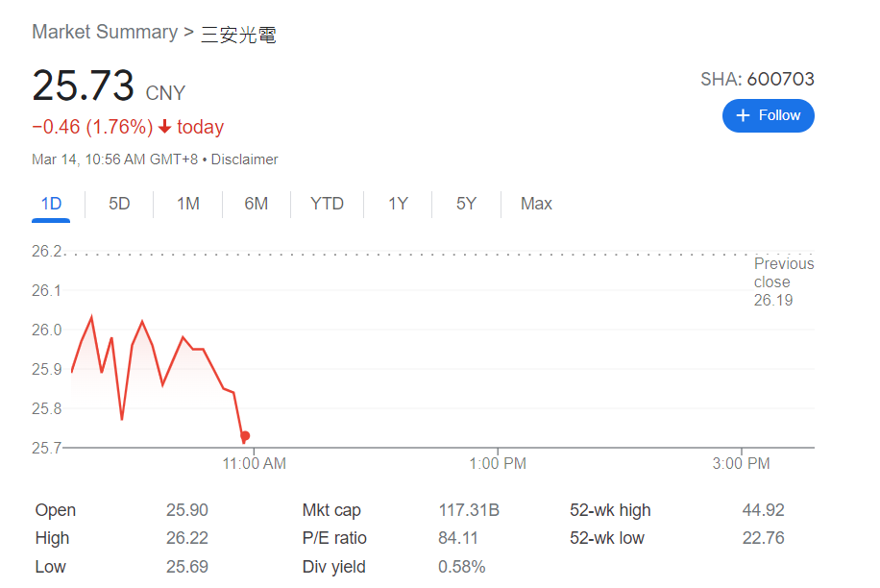Click the 25.73 stock price
This screenshot has height=588, width=880.
pyautogui.click(x=83, y=86)
